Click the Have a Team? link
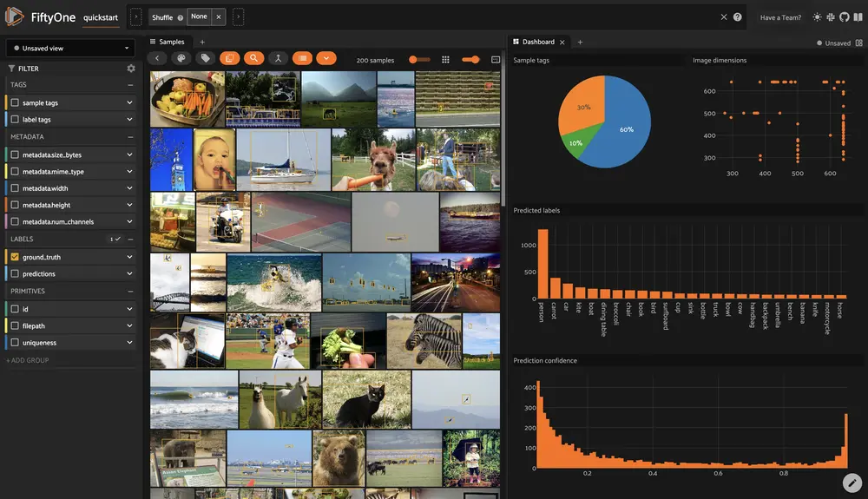 (x=779, y=17)
